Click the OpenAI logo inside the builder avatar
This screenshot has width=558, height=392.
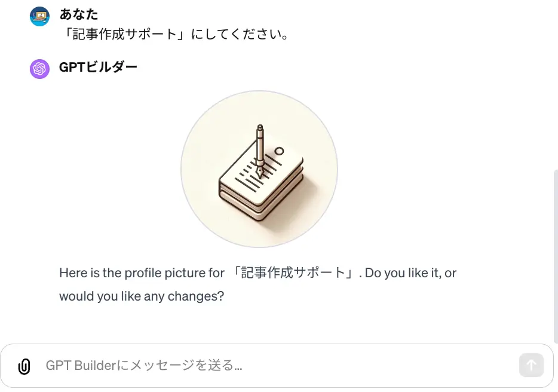click(39, 69)
